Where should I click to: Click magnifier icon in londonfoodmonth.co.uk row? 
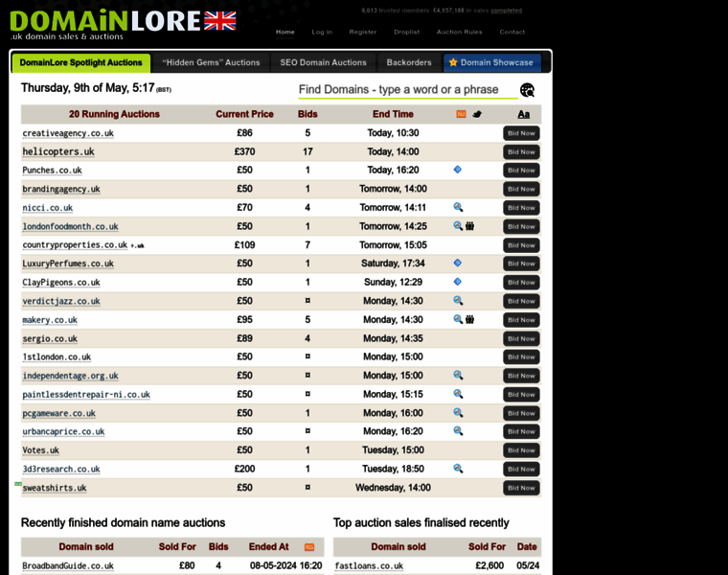pyautogui.click(x=458, y=226)
